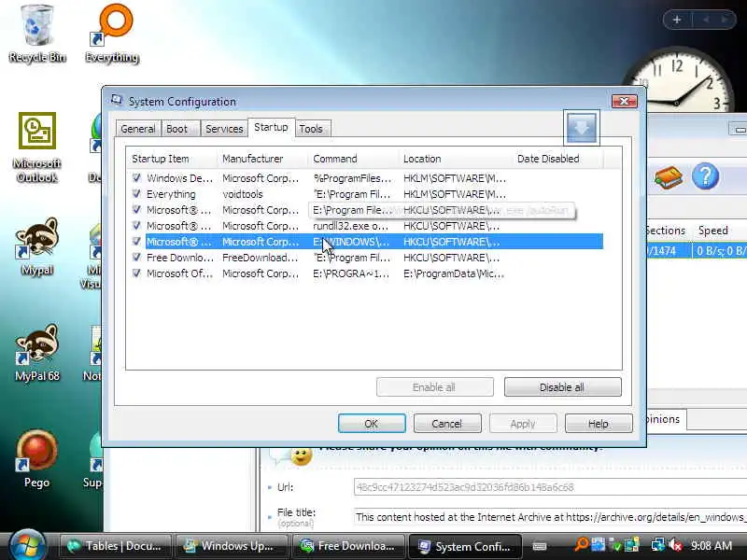
Task: Click the Apply button
Action: pos(523,424)
